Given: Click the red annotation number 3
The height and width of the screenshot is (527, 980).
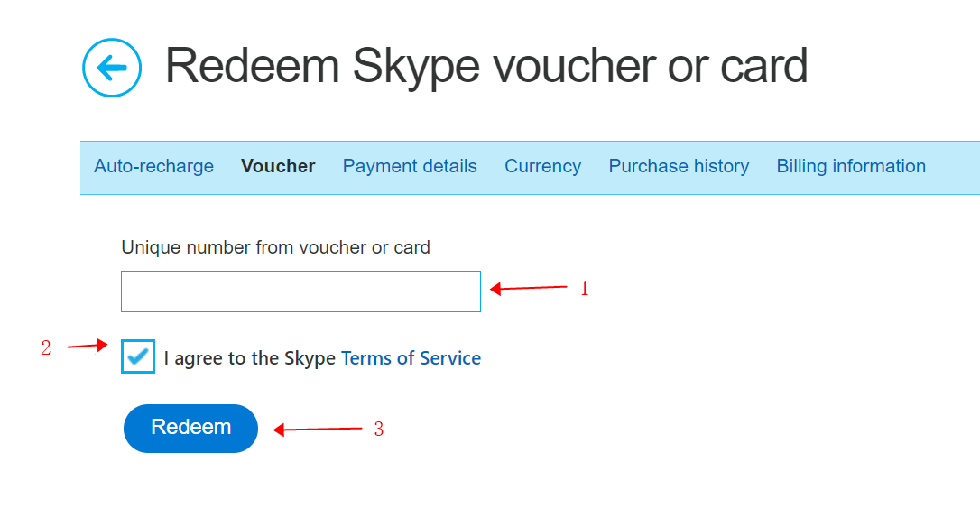Looking at the screenshot, I should pyautogui.click(x=379, y=430).
